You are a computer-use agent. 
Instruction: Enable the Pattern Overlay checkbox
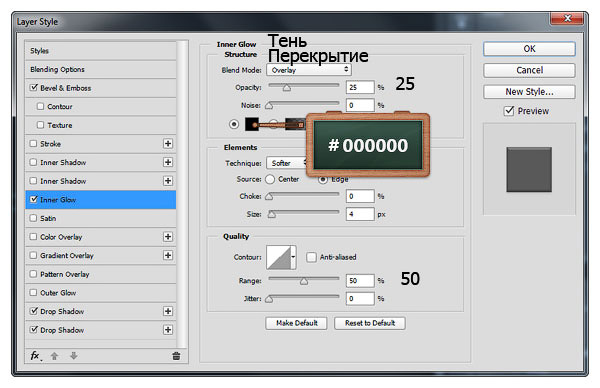(34, 274)
